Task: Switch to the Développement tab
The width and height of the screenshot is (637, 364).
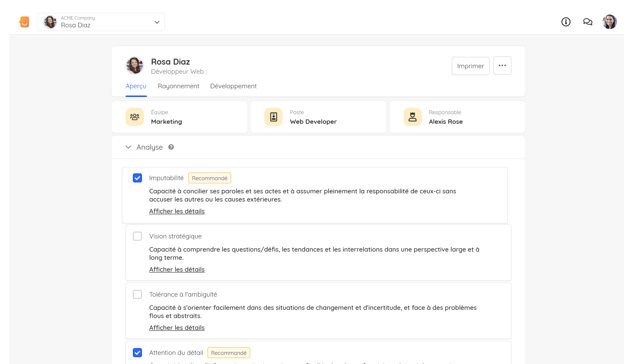Action: [233, 86]
